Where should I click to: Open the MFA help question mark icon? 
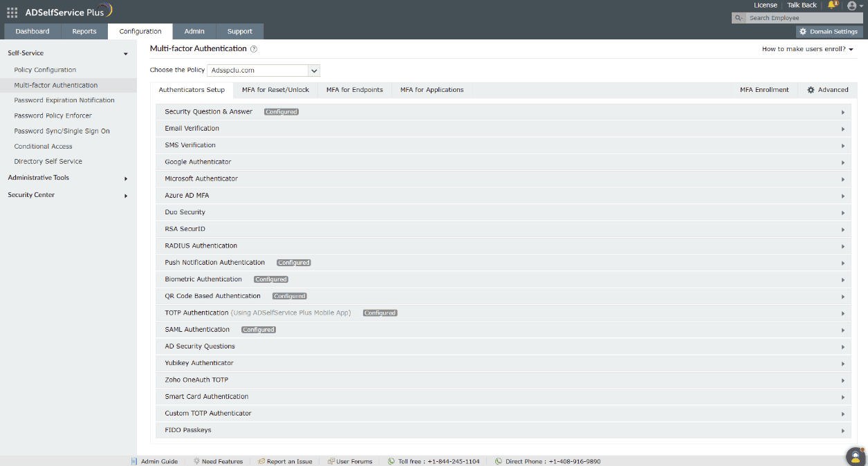253,48
